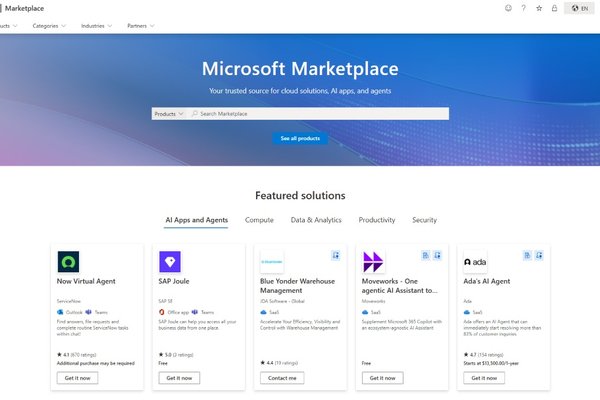
Task: Expand the Industries menu
Action: point(96,26)
